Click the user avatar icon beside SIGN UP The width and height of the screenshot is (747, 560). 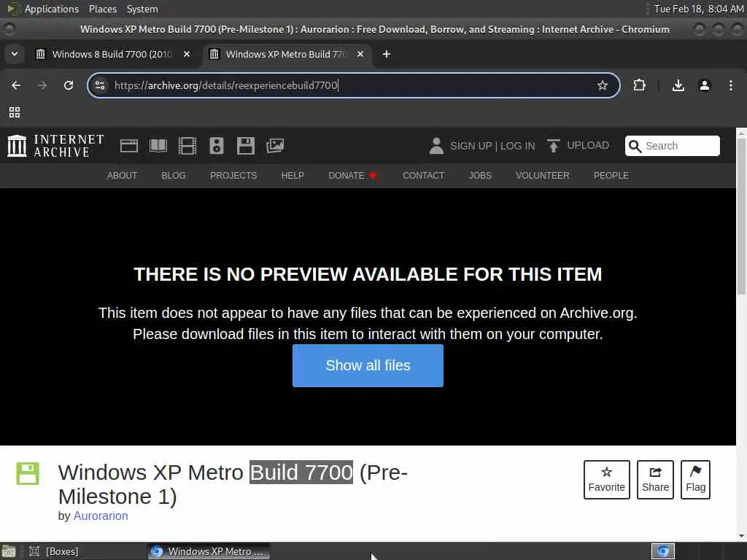click(x=436, y=146)
